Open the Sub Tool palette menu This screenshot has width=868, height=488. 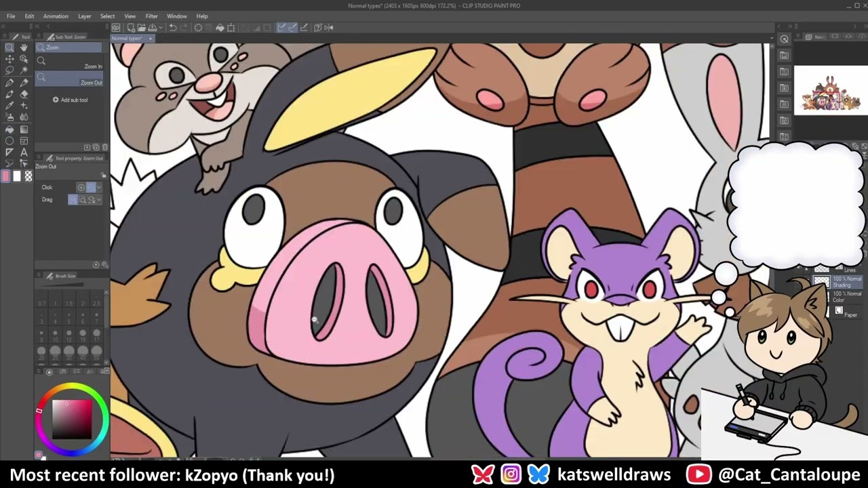39,37
